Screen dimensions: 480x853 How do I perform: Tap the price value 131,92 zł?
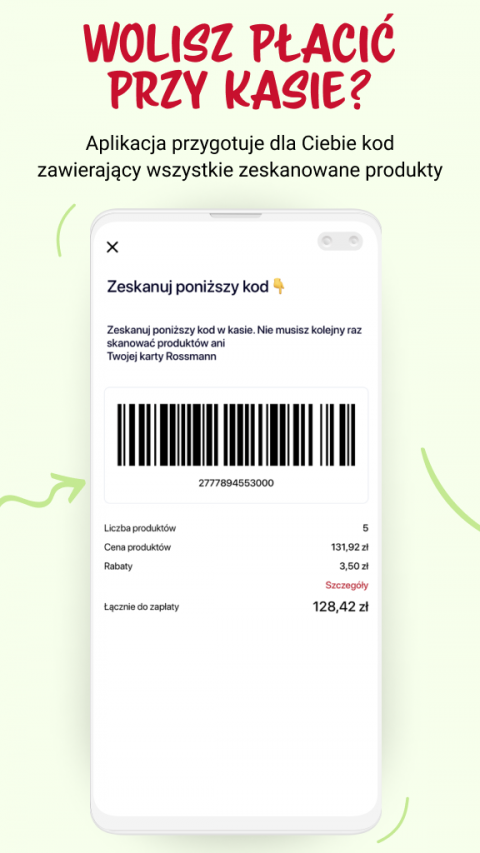click(x=349, y=547)
